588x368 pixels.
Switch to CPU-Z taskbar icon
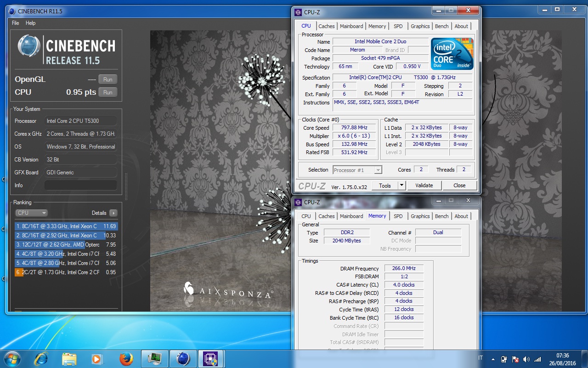[x=210, y=359]
